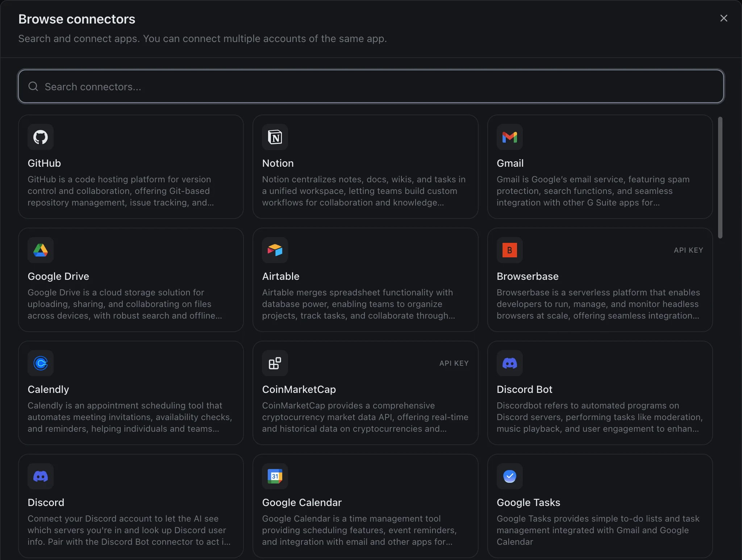Click the connectors list scrollbar
The width and height of the screenshot is (742, 560).
coord(720,178)
